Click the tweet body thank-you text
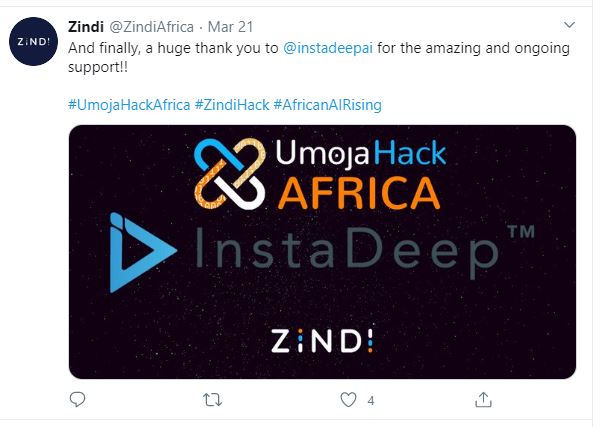The height and width of the screenshot is (427, 615). [x=319, y=57]
